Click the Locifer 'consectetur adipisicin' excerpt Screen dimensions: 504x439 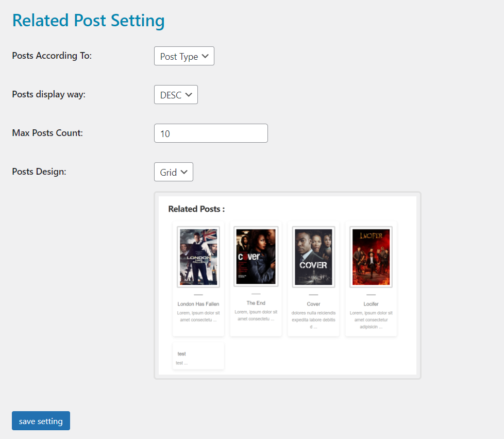(371, 320)
